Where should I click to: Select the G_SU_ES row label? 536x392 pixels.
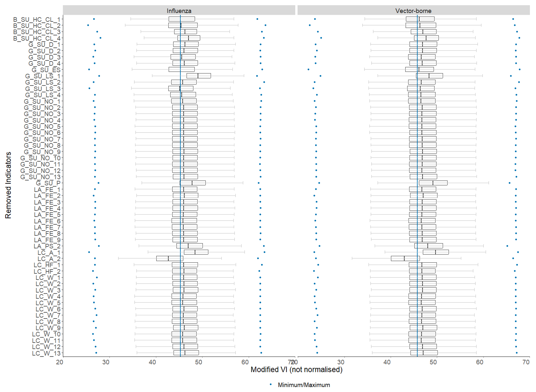(x=46, y=70)
